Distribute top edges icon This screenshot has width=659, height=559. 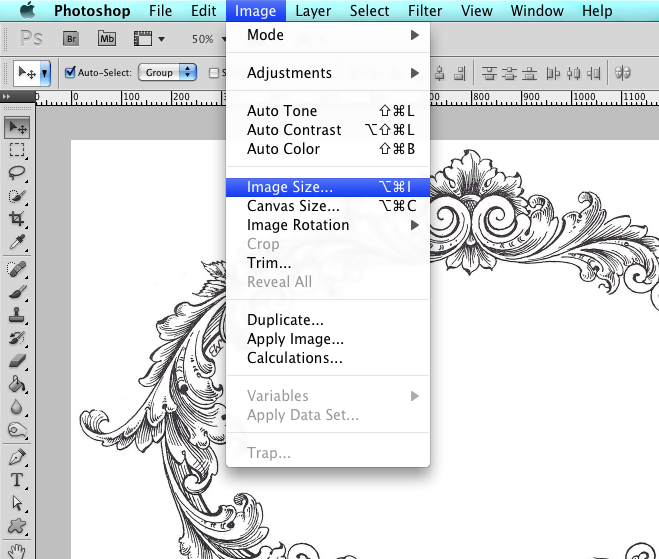(489, 73)
